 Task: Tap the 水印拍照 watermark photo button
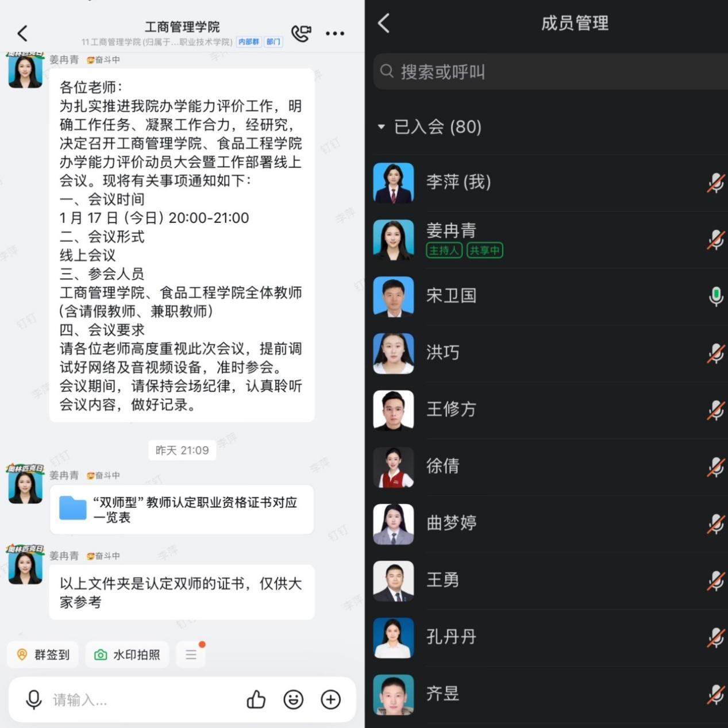tap(127, 654)
